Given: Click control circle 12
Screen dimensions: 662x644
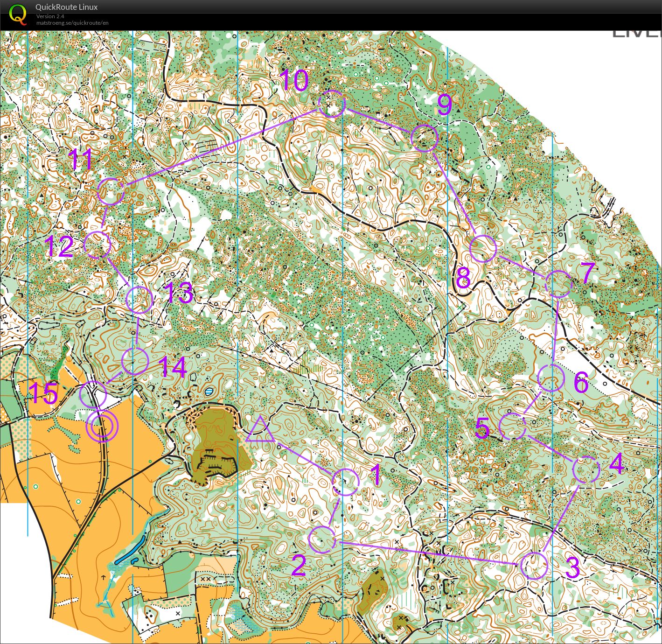Looking at the screenshot, I should click(98, 245).
